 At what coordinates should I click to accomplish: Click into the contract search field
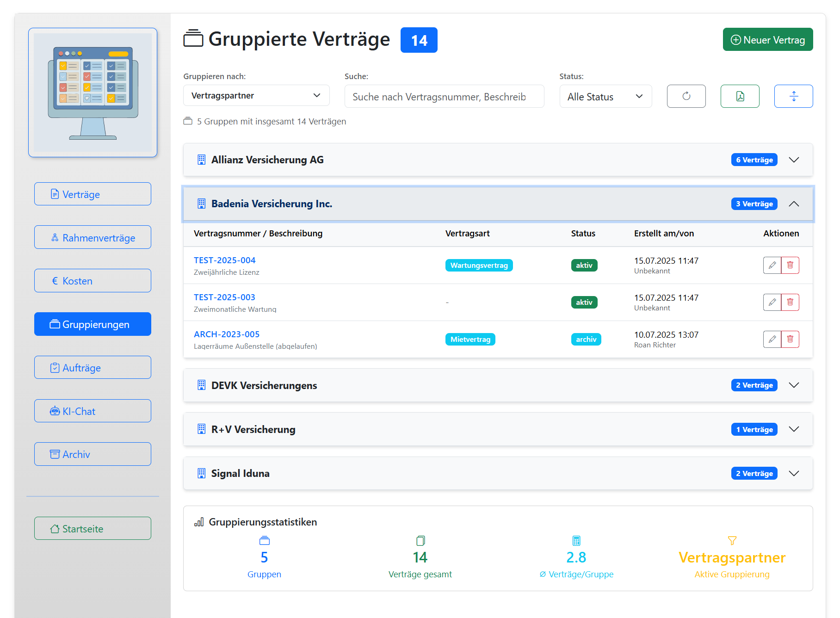(x=444, y=96)
